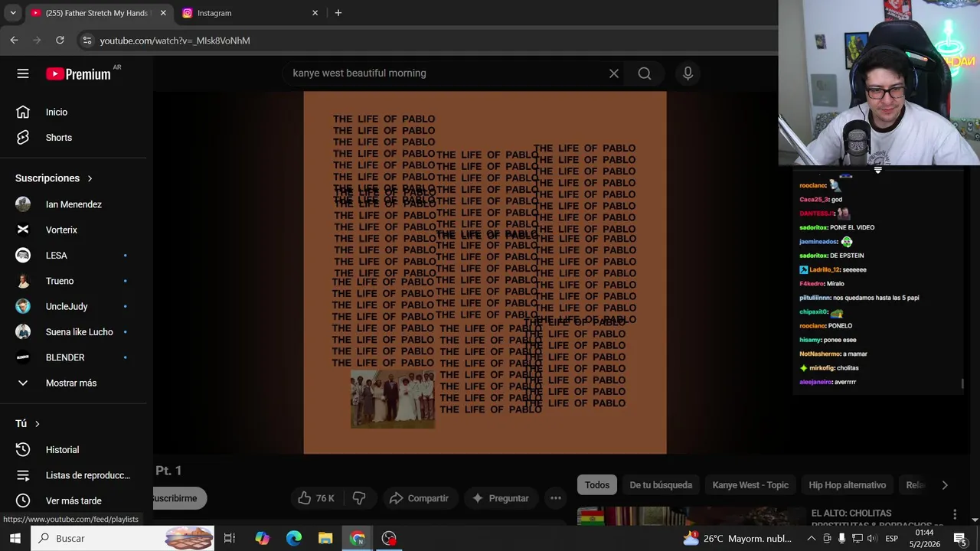Close the Instagram tab
The width and height of the screenshot is (980, 551).
[315, 13]
